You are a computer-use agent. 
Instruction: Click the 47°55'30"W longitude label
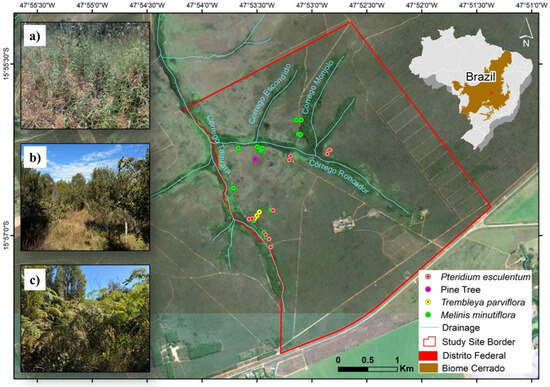(38, 5)
